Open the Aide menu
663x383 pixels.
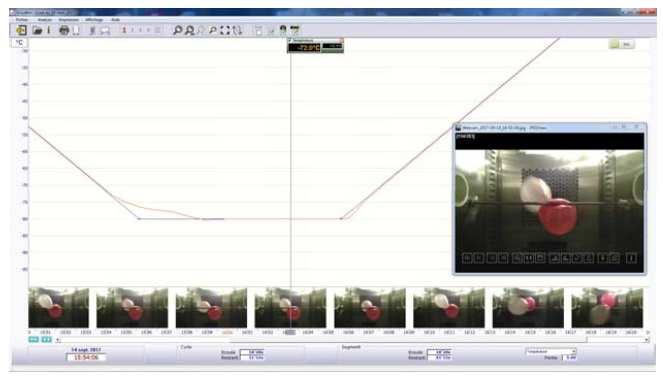point(115,19)
